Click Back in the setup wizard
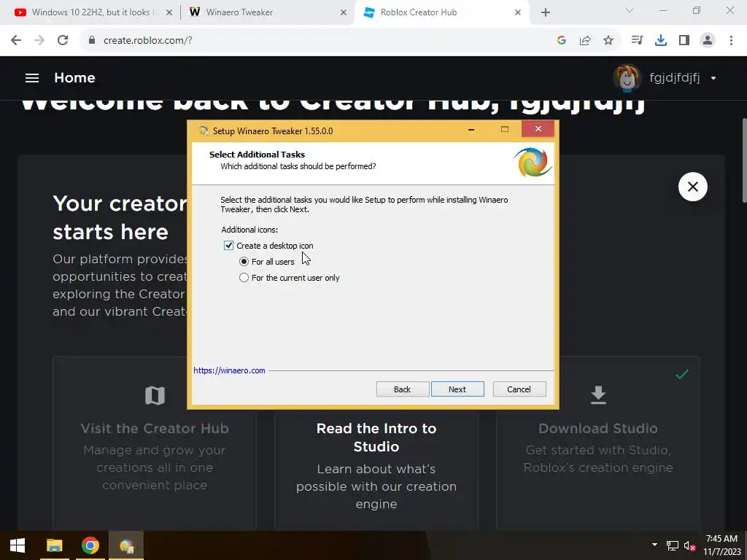This screenshot has width=747, height=560. pyautogui.click(x=403, y=389)
